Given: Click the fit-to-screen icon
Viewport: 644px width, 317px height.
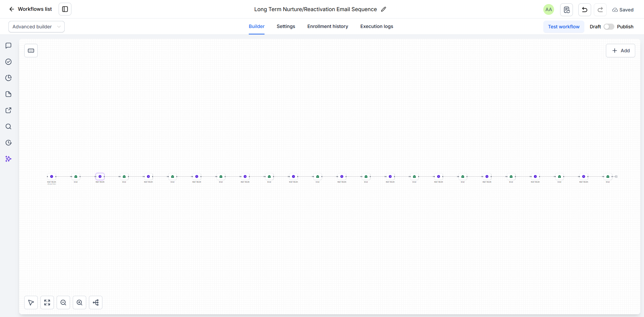Looking at the screenshot, I should (x=47, y=302).
